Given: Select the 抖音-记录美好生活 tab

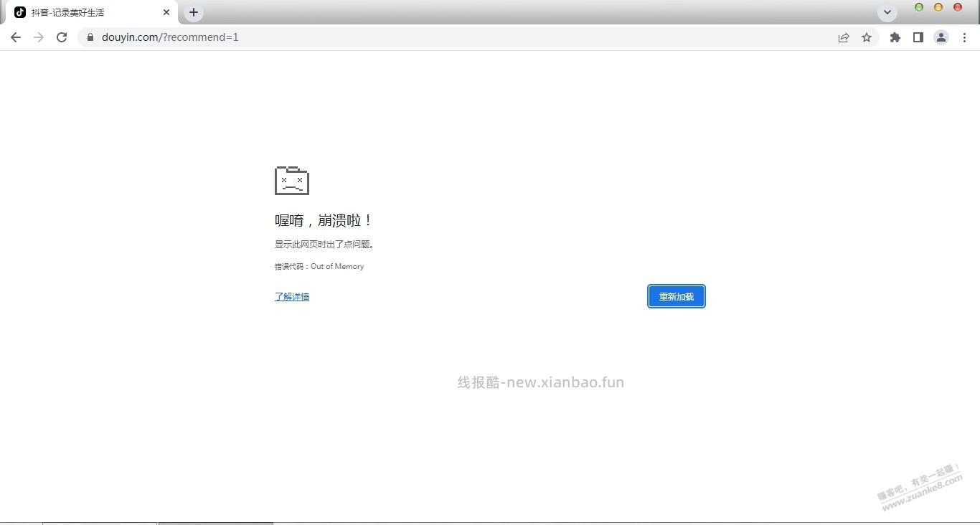Looking at the screenshot, I should tap(79, 12).
